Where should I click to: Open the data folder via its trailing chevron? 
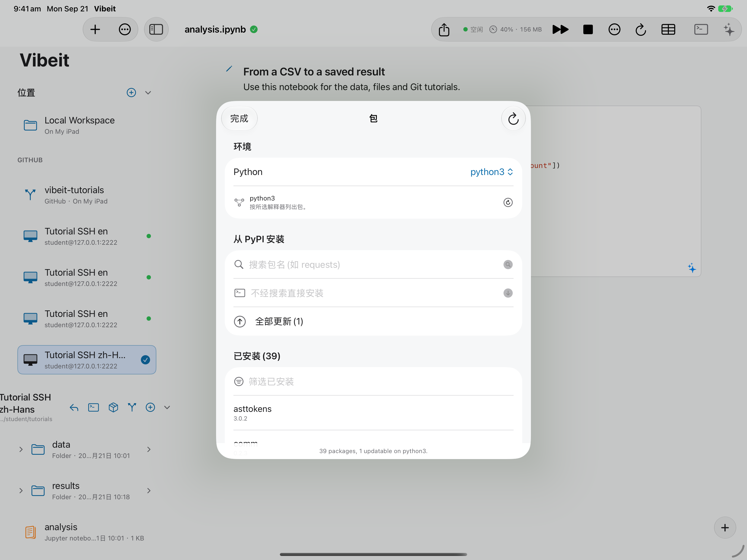click(x=149, y=449)
